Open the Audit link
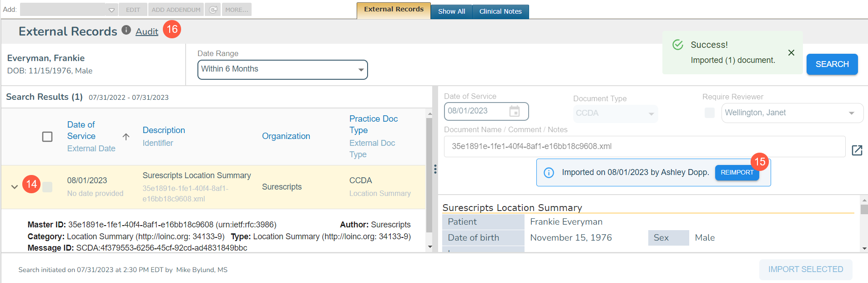This screenshot has height=283, width=868. pyautogui.click(x=146, y=31)
